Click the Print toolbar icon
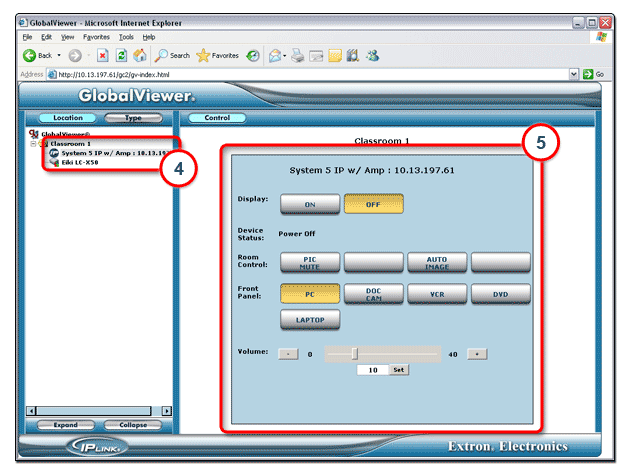The image size is (630, 476). 296,55
